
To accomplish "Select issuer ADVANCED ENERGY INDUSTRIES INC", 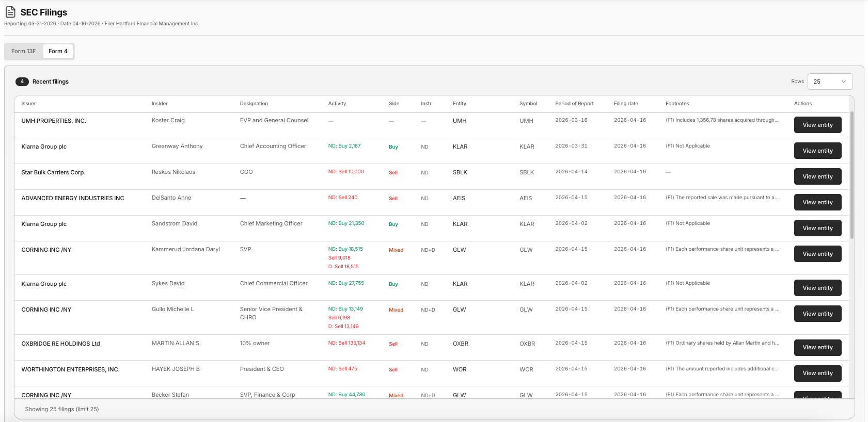I will 73,198.
